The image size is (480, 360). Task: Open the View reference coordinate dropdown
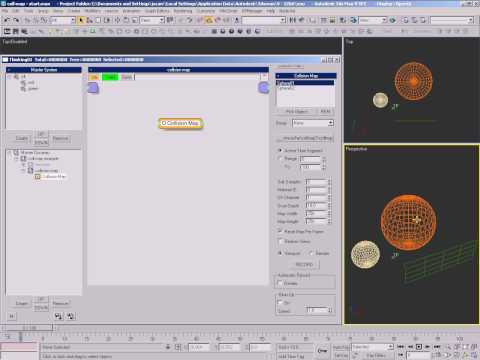(x=152, y=20)
